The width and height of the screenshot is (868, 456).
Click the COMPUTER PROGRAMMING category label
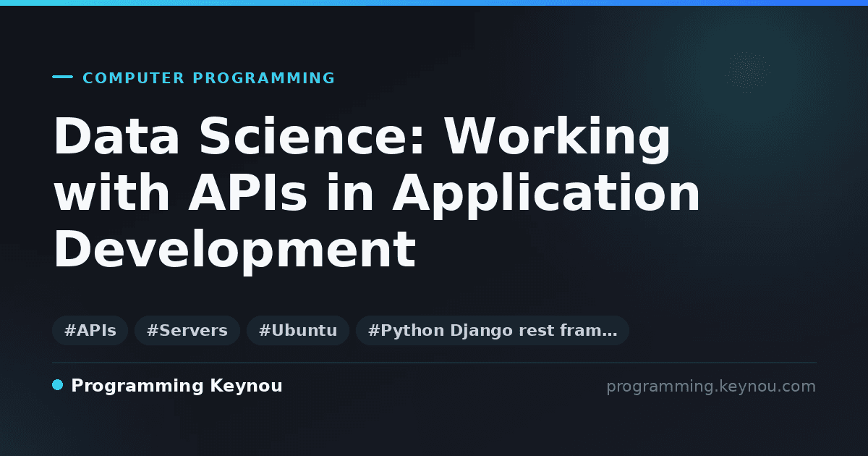[x=209, y=78]
